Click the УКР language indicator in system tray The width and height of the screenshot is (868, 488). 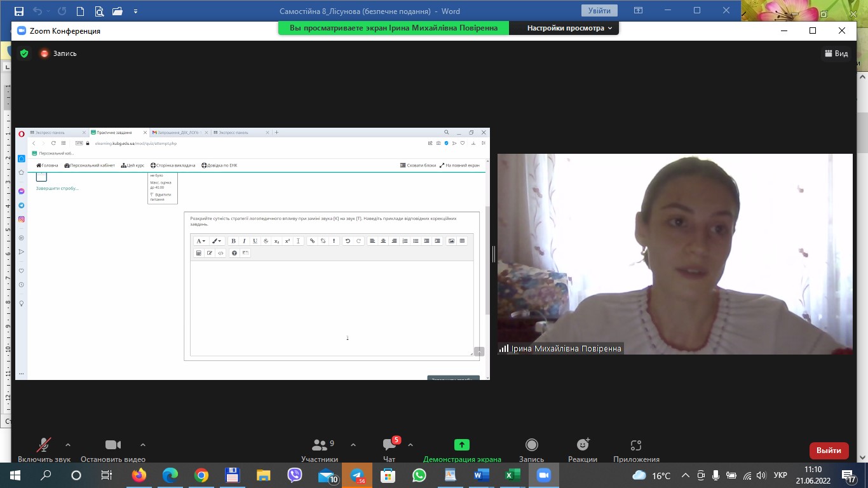pos(781,475)
